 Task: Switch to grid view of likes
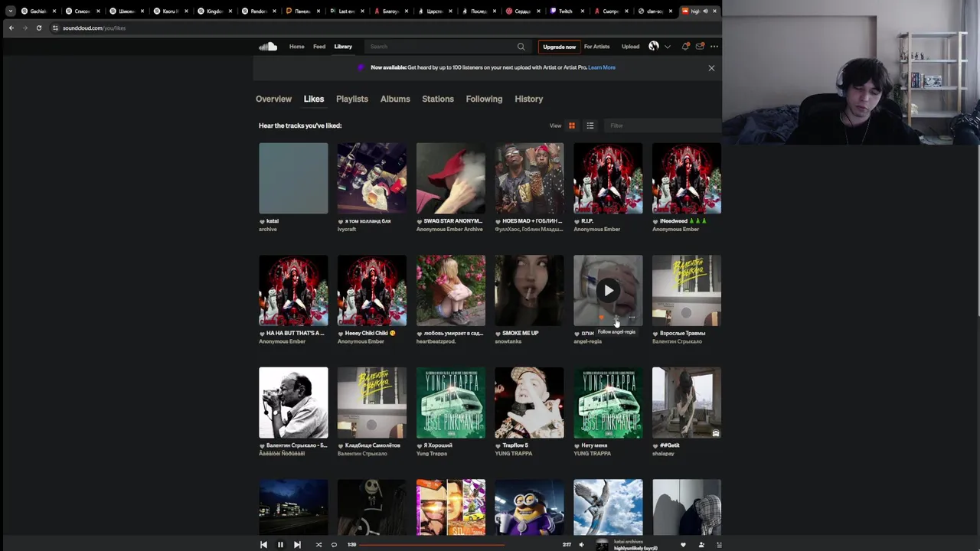pyautogui.click(x=571, y=126)
